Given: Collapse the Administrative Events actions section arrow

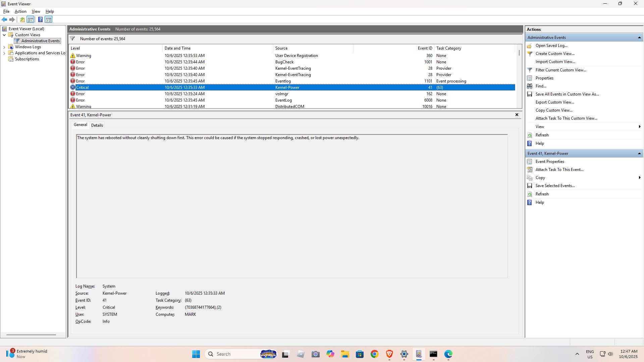Looking at the screenshot, I should [639, 38].
